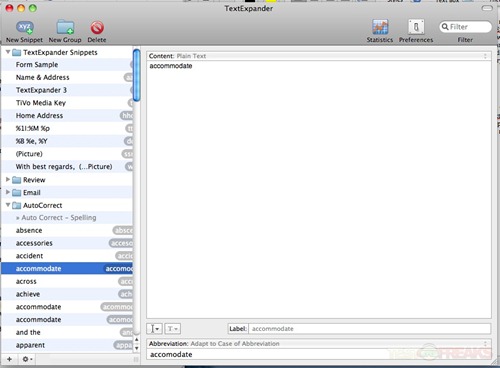Select the accessories snippet
The width and height of the screenshot is (500, 368).
pos(67,243)
